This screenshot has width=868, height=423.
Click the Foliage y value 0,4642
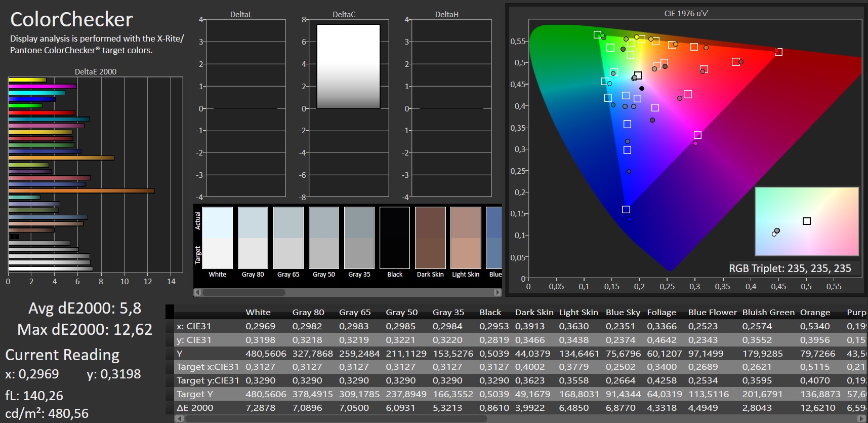click(x=662, y=340)
